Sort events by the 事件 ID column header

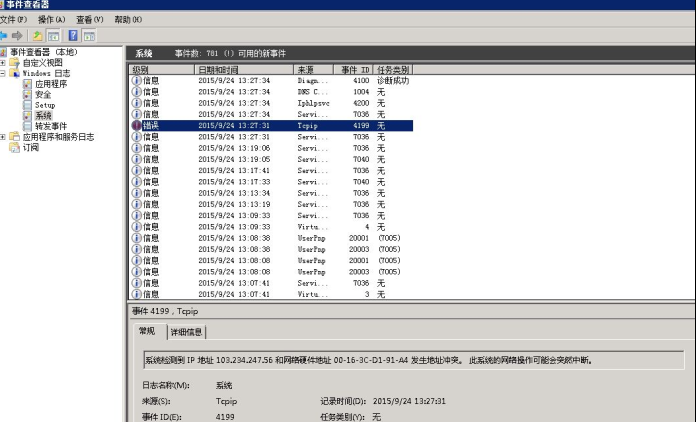point(356,69)
